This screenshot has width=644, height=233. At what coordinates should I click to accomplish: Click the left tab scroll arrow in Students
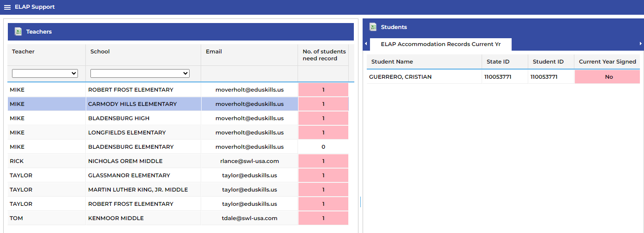click(366, 44)
